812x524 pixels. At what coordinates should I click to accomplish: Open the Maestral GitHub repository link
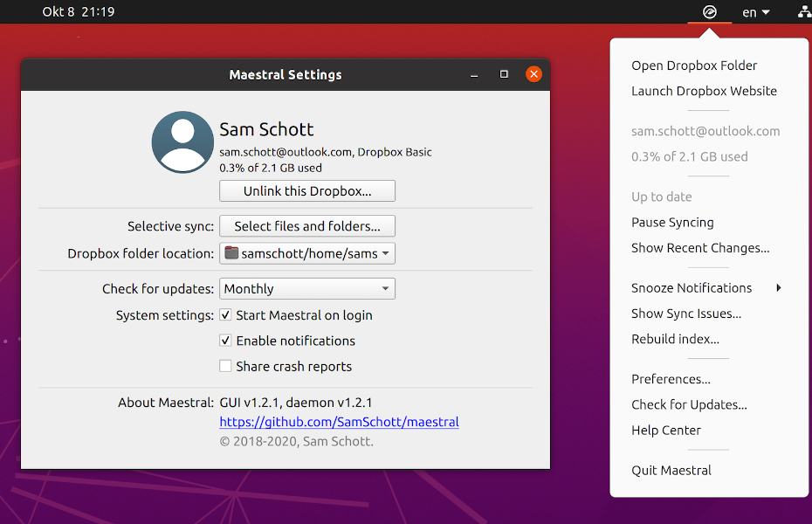(339, 422)
